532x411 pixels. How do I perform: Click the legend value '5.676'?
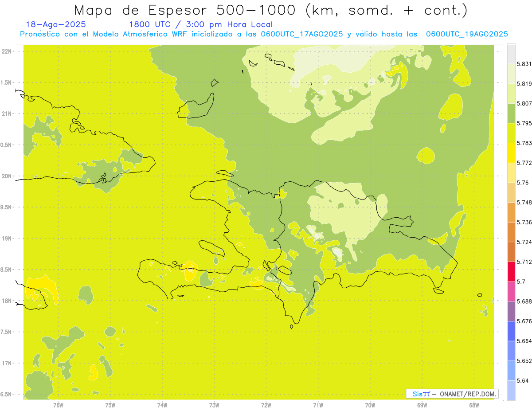click(x=524, y=321)
